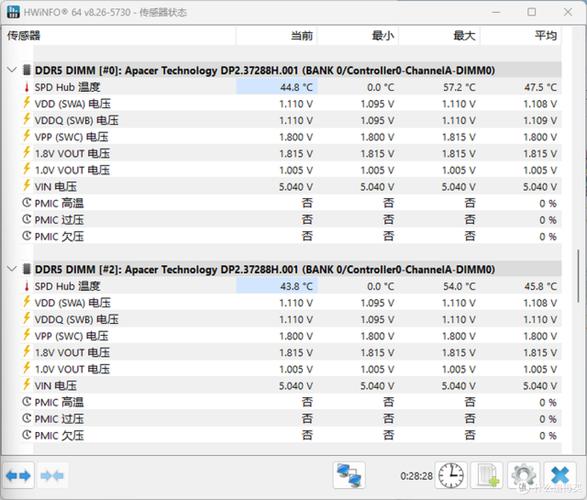
Task: Click status icon of DIMM #0 PMIC 过压
Action: point(27,219)
